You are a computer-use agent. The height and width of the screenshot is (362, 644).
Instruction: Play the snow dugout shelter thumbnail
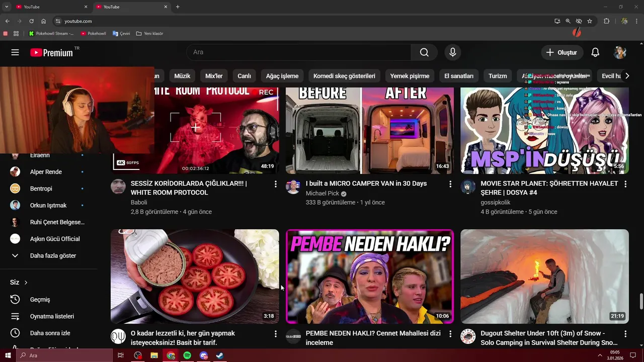tap(544, 277)
